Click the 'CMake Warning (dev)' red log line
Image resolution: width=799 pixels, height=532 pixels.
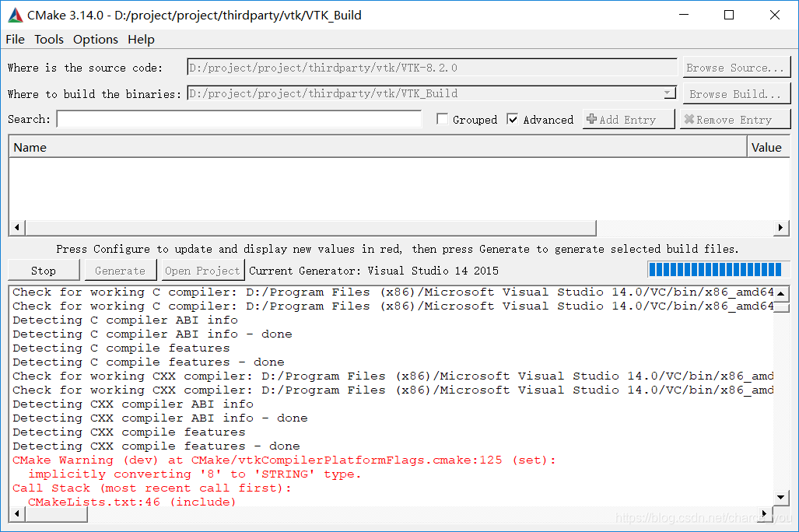(x=284, y=460)
